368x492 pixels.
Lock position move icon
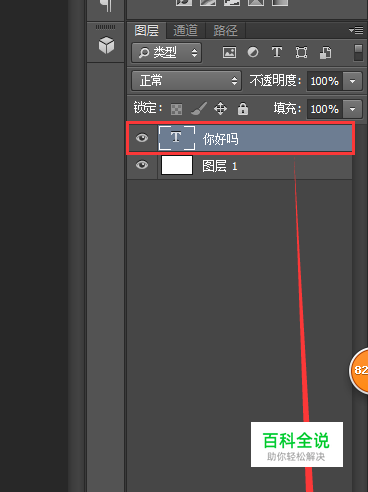point(220,109)
